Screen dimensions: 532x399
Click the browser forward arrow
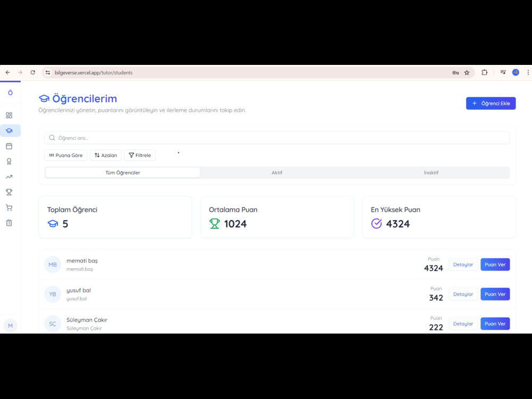(20, 72)
